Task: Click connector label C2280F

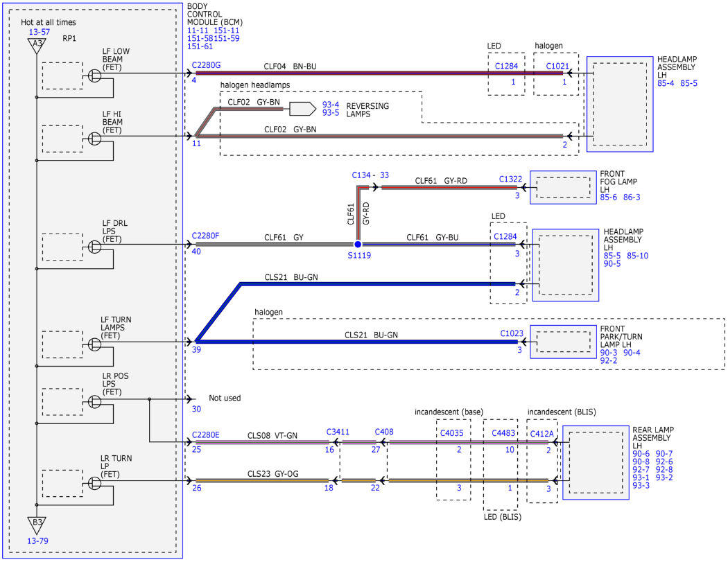Action: click(206, 236)
